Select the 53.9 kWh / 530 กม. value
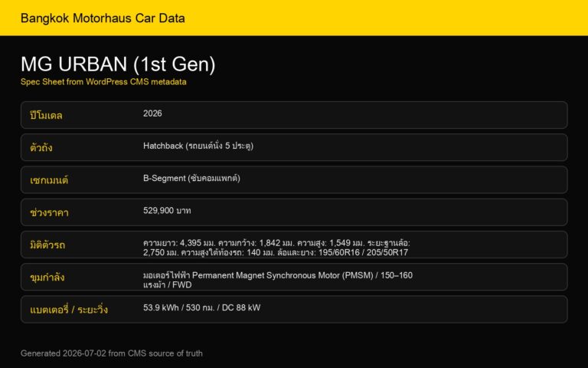Image resolution: width=588 pixels, height=368 pixels. pyautogui.click(x=202, y=307)
